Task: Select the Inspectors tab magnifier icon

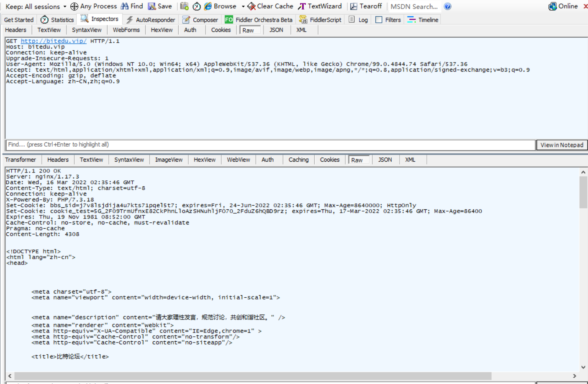Action: pyautogui.click(x=84, y=19)
